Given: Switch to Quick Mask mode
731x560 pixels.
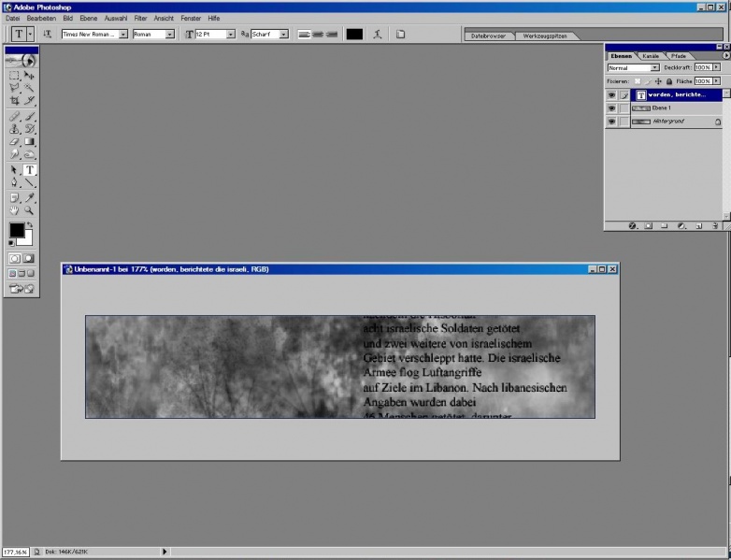Looking at the screenshot, I should pos(29,258).
